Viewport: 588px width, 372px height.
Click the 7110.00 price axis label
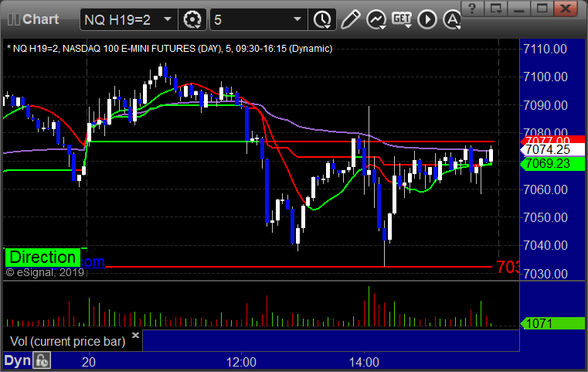(545, 49)
